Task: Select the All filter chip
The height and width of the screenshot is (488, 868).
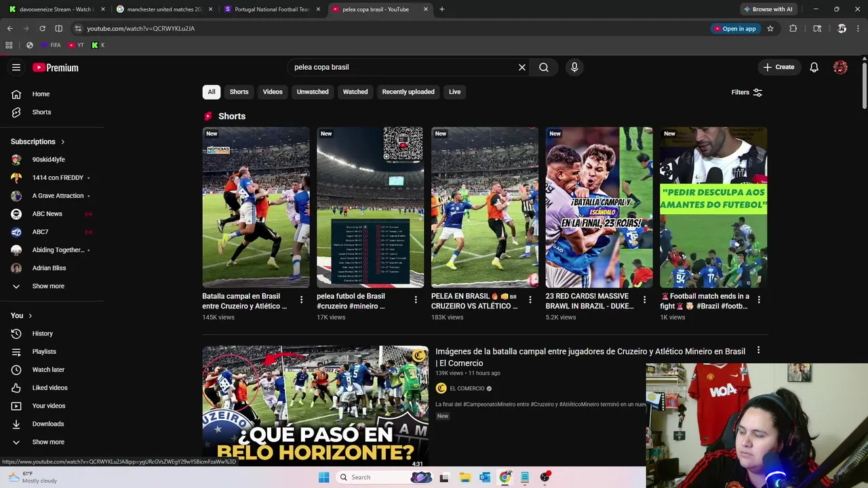Action: (x=212, y=92)
